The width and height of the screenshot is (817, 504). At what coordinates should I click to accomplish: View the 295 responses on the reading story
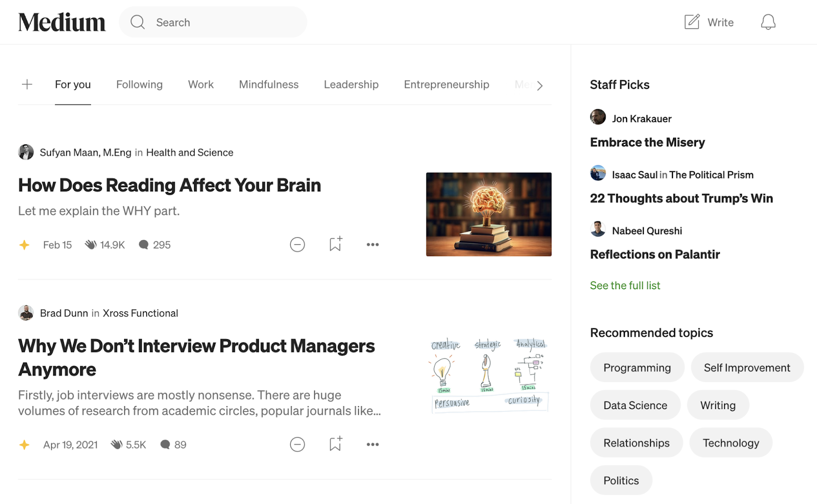coord(154,244)
